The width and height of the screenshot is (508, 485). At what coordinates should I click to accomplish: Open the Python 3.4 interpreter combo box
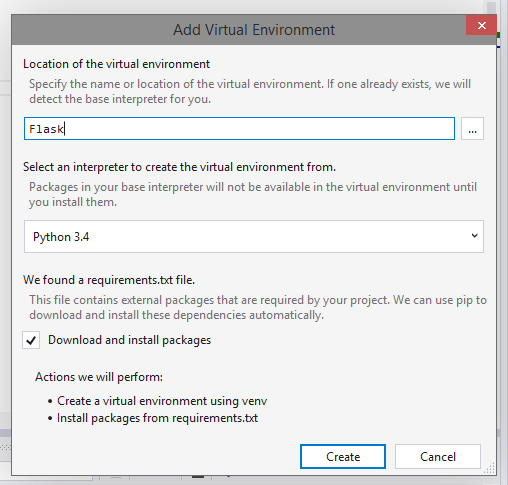[x=254, y=236]
